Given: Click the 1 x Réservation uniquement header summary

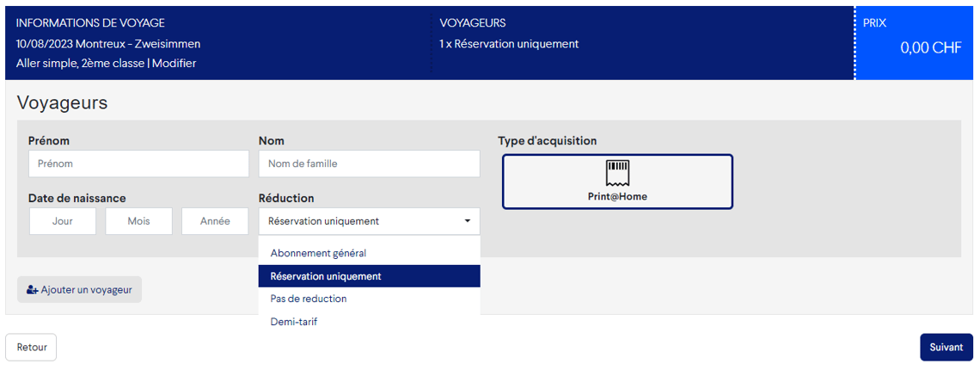Looking at the screenshot, I should 509,44.
